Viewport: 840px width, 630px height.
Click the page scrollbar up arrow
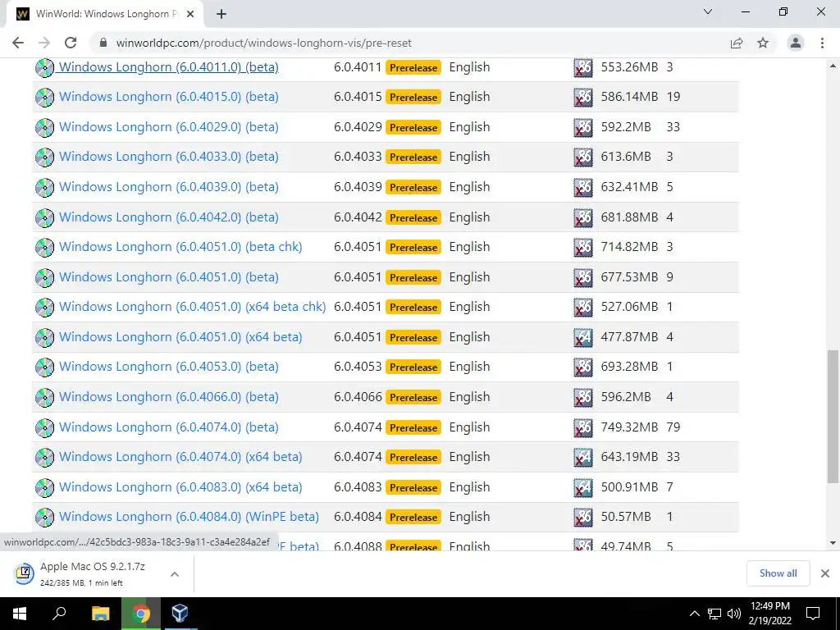(833, 66)
